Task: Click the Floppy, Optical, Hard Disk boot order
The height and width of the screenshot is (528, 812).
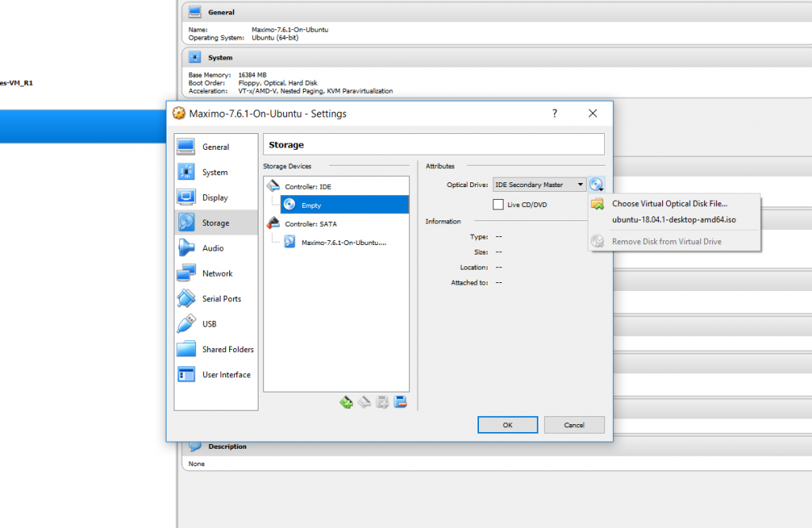Action: tap(278, 82)
